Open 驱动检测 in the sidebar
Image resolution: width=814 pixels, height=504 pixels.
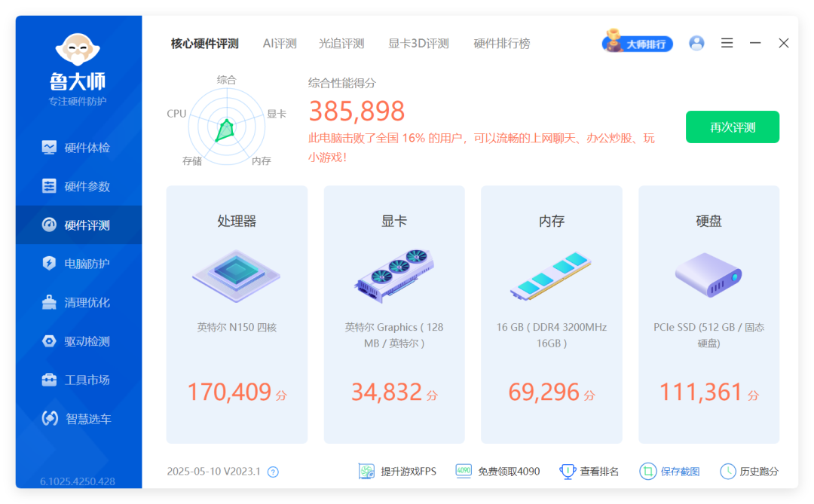coord(78,341)
